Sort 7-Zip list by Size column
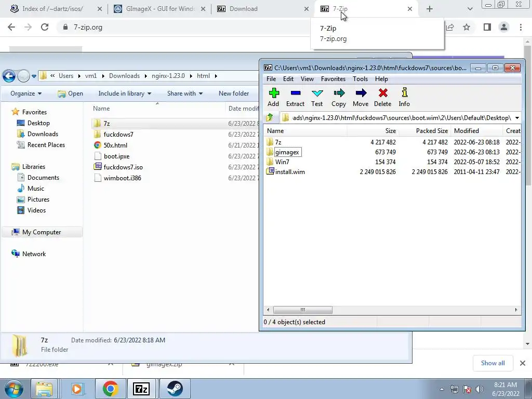The height and width of the screenshot is (399, 532). pos(372,130)
